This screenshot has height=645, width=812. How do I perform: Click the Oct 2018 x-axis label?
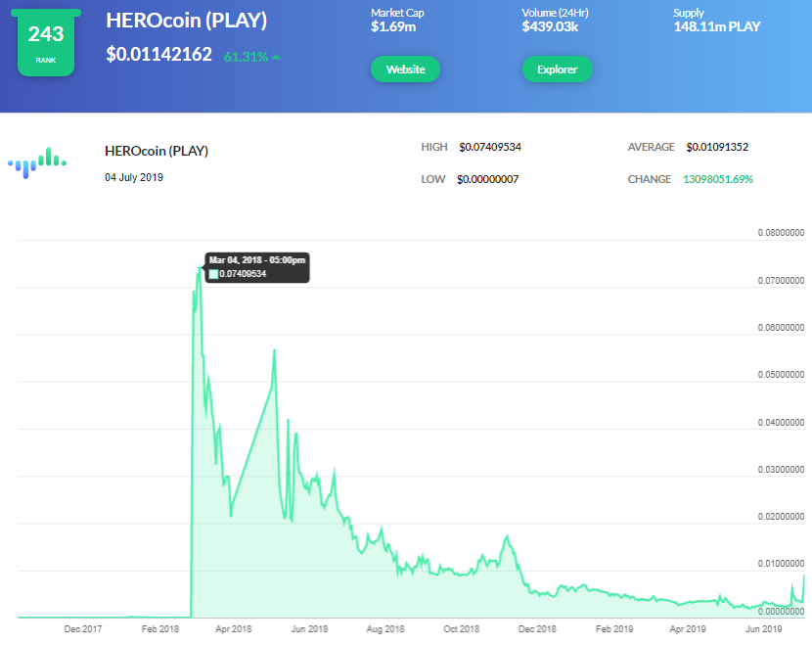tap(462, 629)
